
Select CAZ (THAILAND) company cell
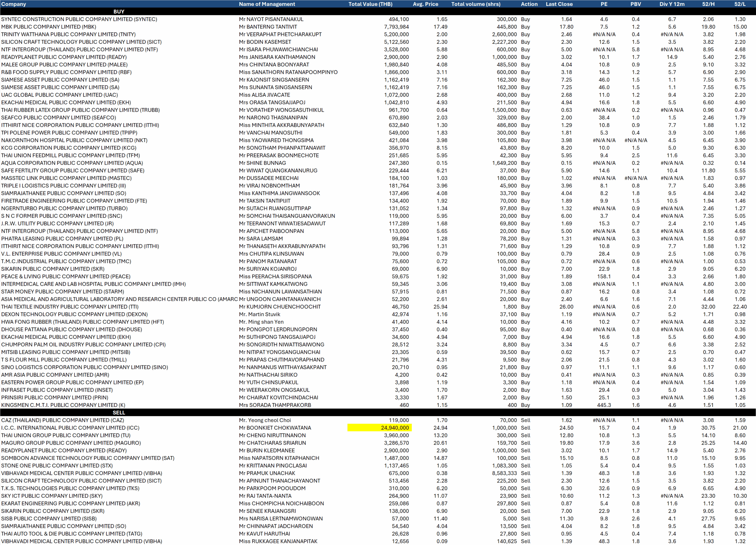[x=62, y=420]
